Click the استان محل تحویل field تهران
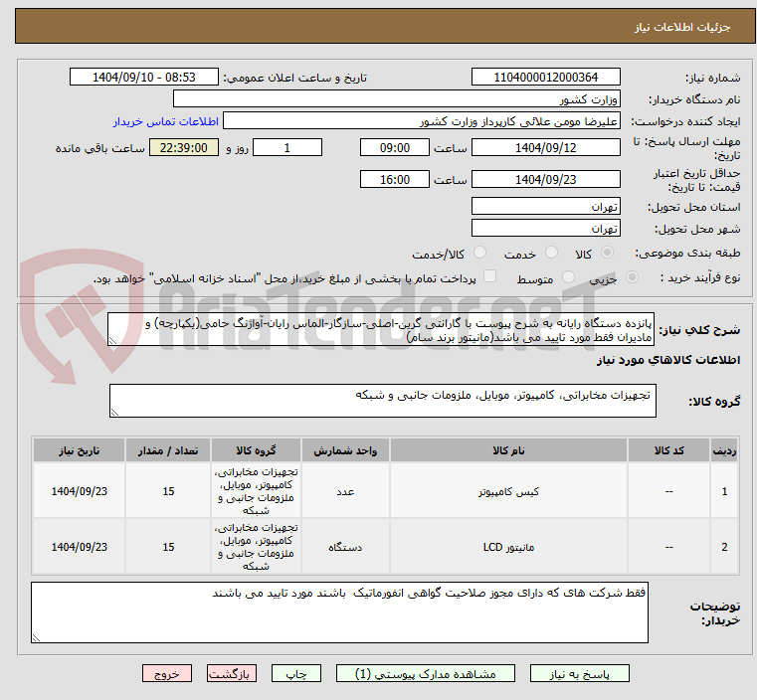The image size is (757, 700). pyautogui.click(x=545, y=206)
